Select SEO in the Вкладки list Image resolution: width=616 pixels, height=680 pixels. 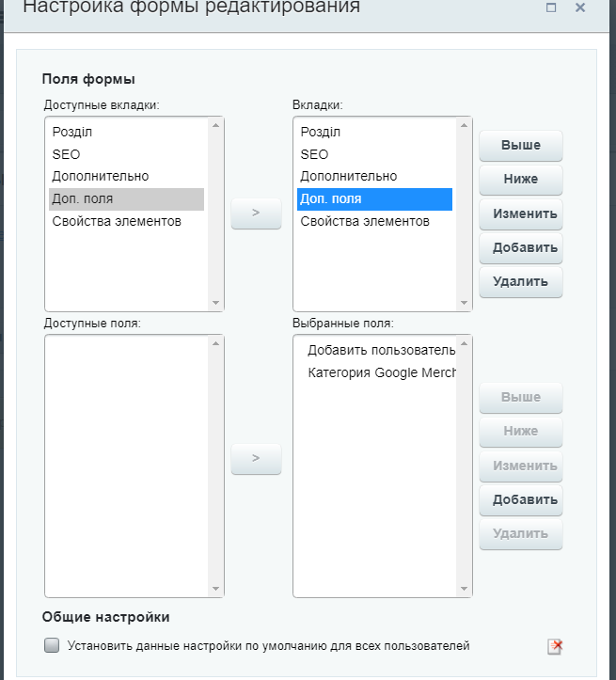pos(374,154)
